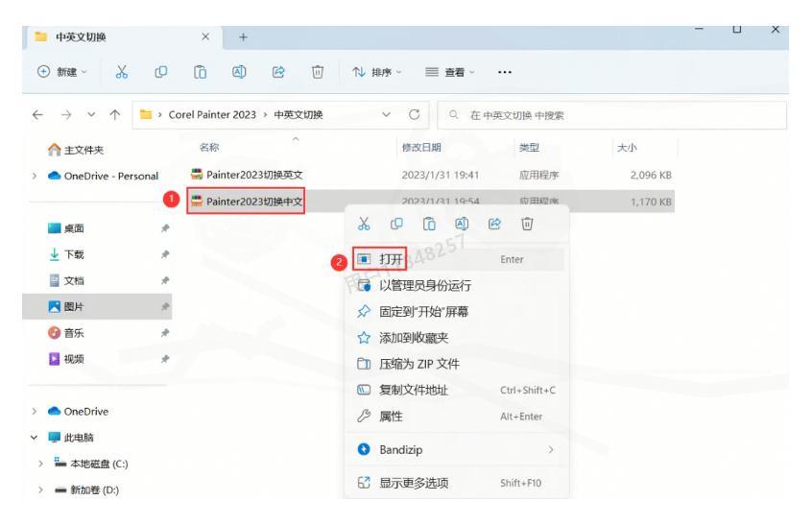Add a new tab with the plus button

point(243,37)
